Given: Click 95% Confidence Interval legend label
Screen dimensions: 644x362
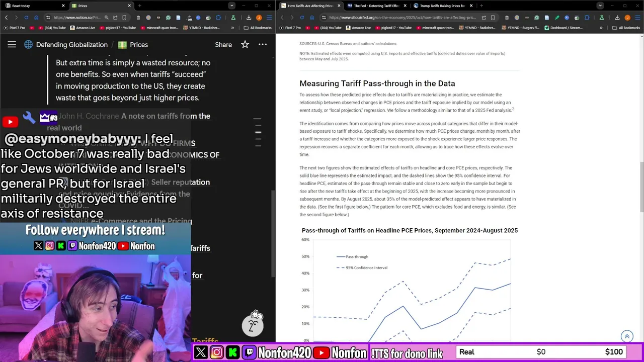Looking at the screenshot, I should 366,267.
